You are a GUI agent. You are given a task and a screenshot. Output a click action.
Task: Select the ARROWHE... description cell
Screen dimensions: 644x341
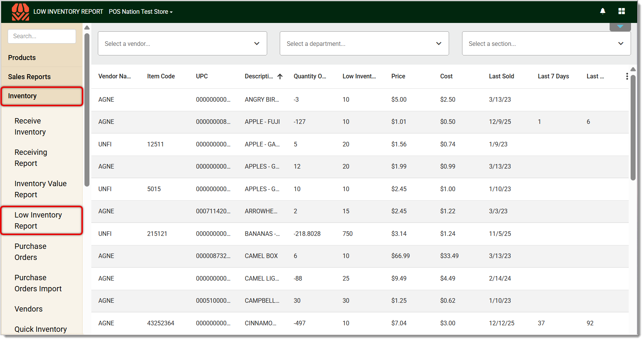click(x=261, y=211)
